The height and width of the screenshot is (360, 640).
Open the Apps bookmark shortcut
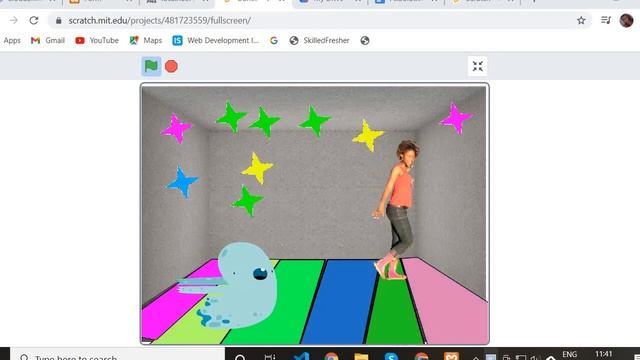12,40
